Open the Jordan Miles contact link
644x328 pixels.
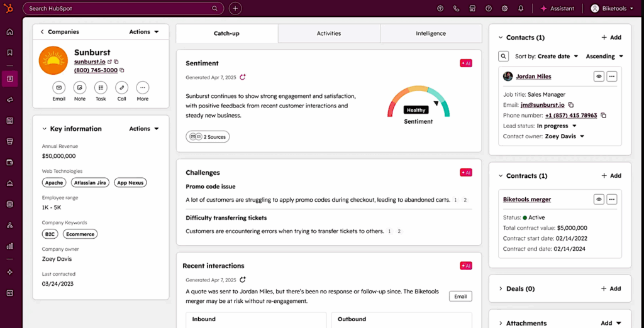[x=533, y=77]
